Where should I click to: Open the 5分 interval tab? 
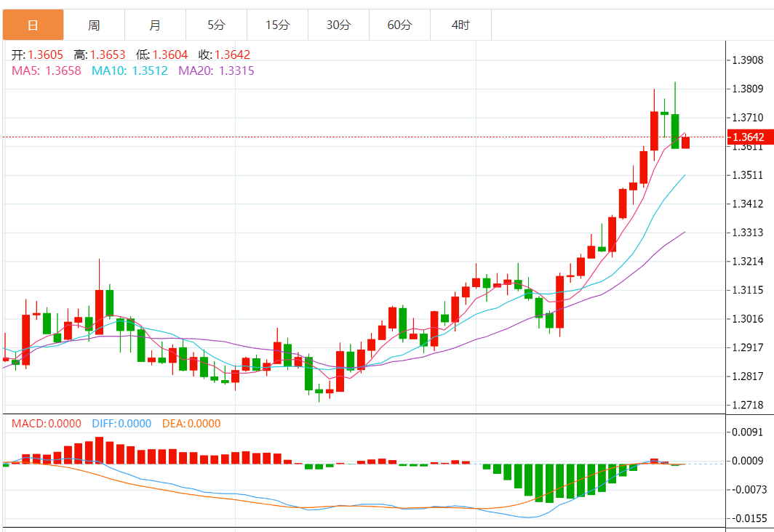(x=216, y=25)
